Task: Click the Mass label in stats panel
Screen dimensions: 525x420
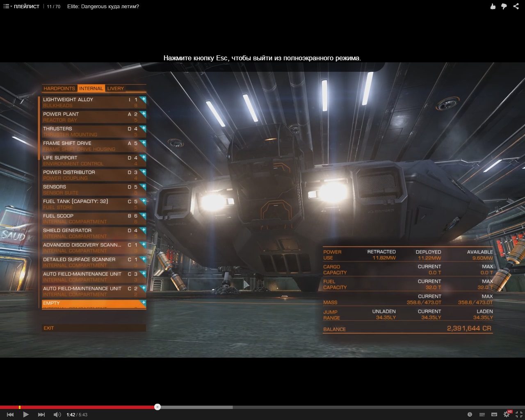Action: (330, 302)
